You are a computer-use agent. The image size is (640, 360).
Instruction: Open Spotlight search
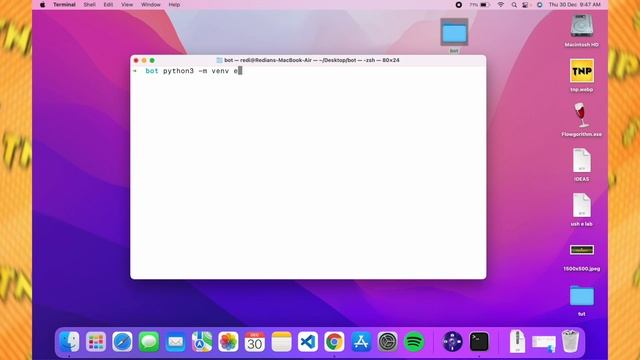click(x=514, y=5)
